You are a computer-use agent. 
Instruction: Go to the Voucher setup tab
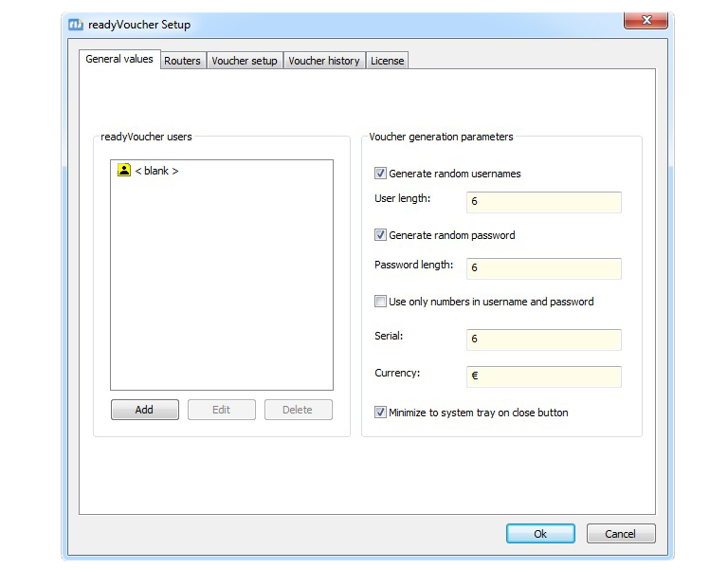pyautogui.click(x=245, y=61)
